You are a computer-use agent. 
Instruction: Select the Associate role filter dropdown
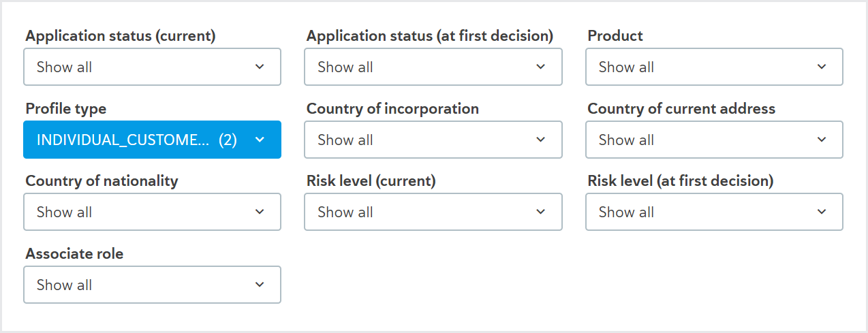pos(152,285)
